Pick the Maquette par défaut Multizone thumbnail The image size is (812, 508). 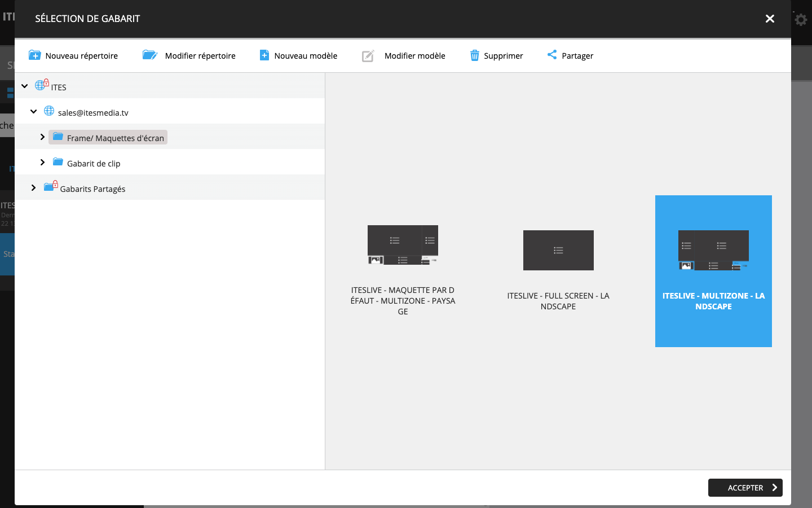coord(403,245)
